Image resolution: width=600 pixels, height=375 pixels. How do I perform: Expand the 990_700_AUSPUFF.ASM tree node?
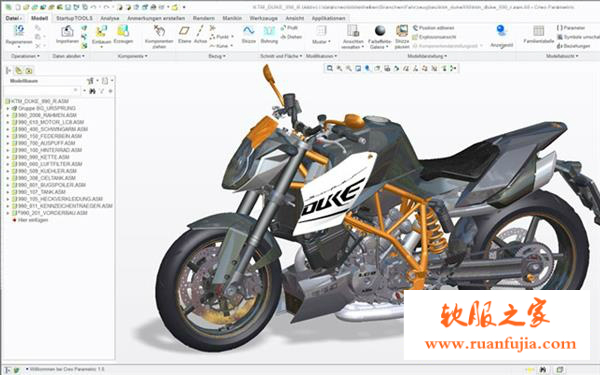click(x=7, y=143)
